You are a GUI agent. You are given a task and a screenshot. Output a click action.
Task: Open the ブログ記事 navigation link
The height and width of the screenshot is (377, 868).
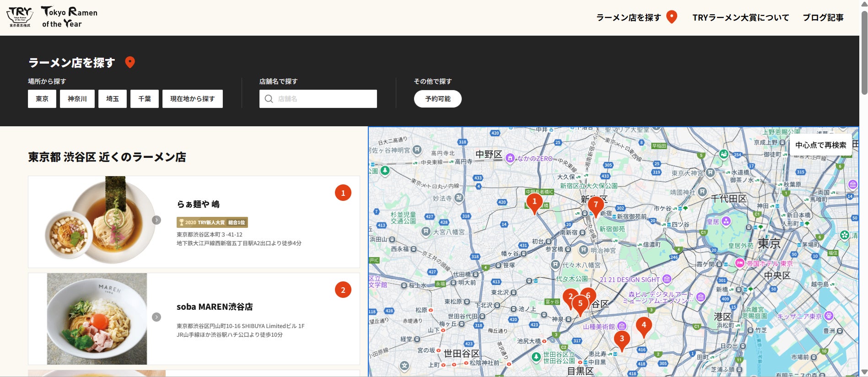(x=823, y=17)
